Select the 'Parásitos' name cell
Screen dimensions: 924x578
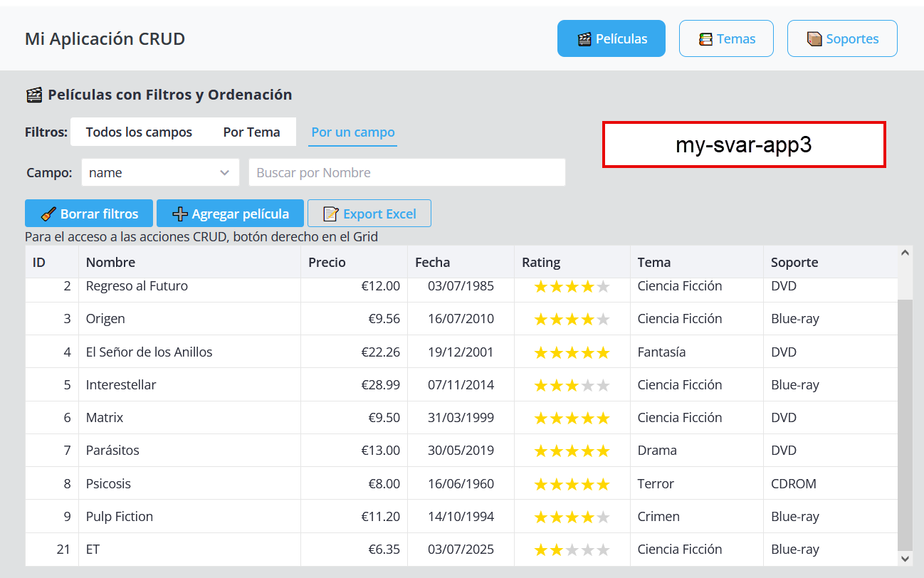coord(189,451)
